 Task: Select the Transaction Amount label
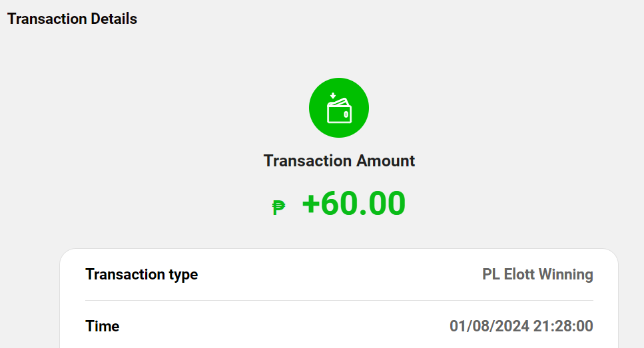tap(339, 160)
